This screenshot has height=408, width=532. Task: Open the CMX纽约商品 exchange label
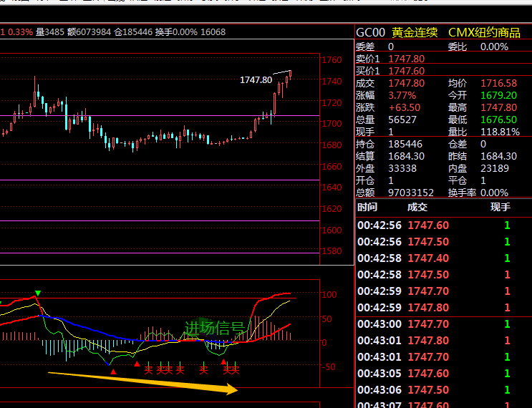484,33
